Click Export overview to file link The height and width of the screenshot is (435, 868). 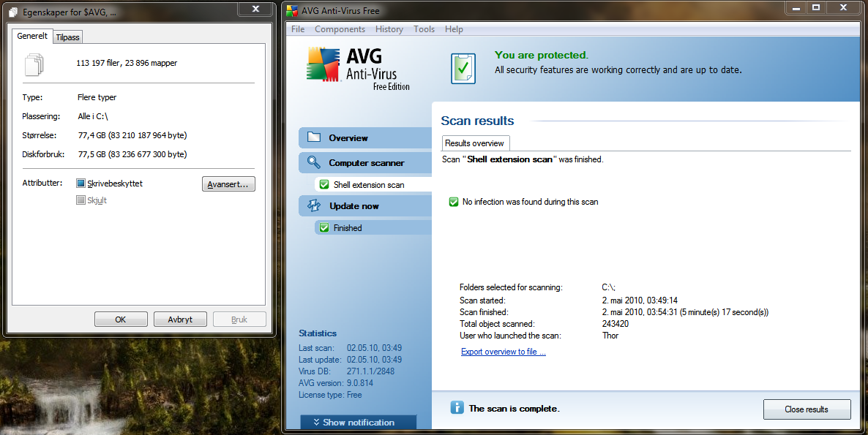point(504,352)
